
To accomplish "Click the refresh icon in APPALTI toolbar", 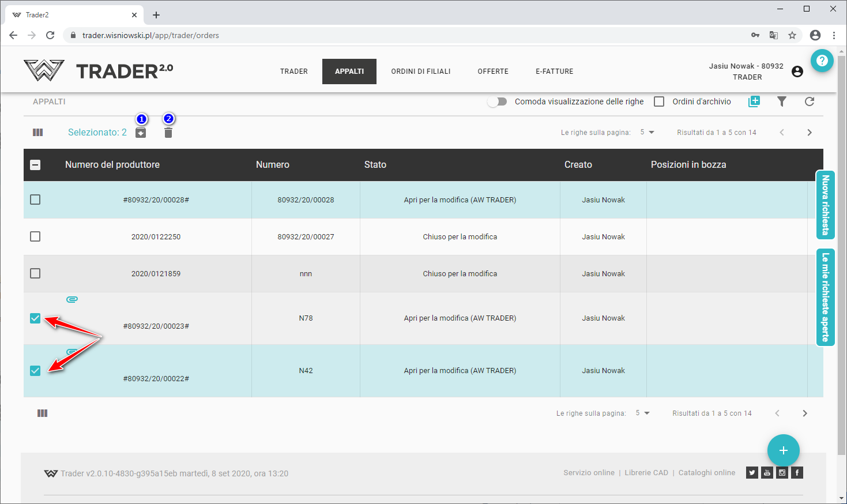I will point(810,101).
